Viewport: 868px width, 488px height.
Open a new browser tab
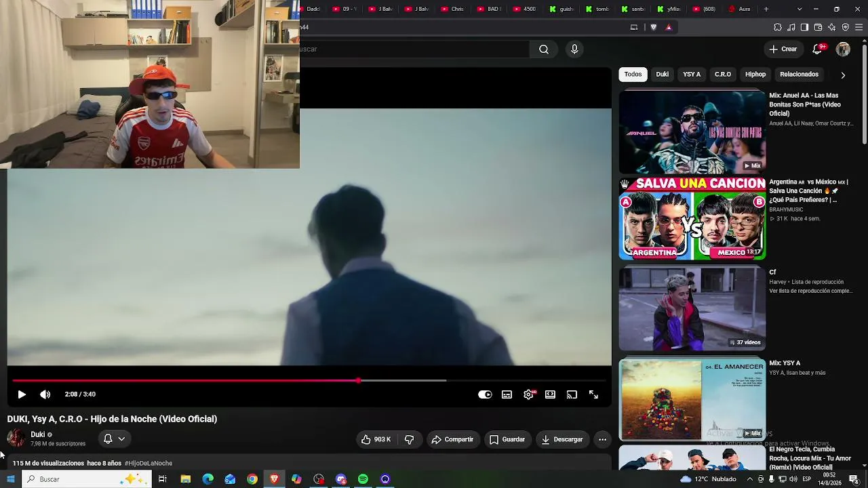click(x=766, y=9)
